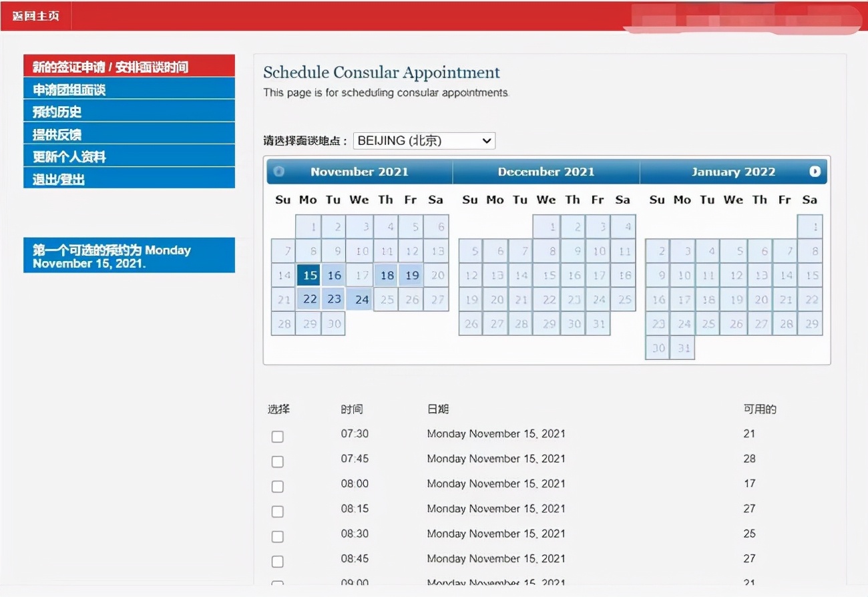
Task: Open 更新个人资料 in sidebar
Action: pos(129,156)
